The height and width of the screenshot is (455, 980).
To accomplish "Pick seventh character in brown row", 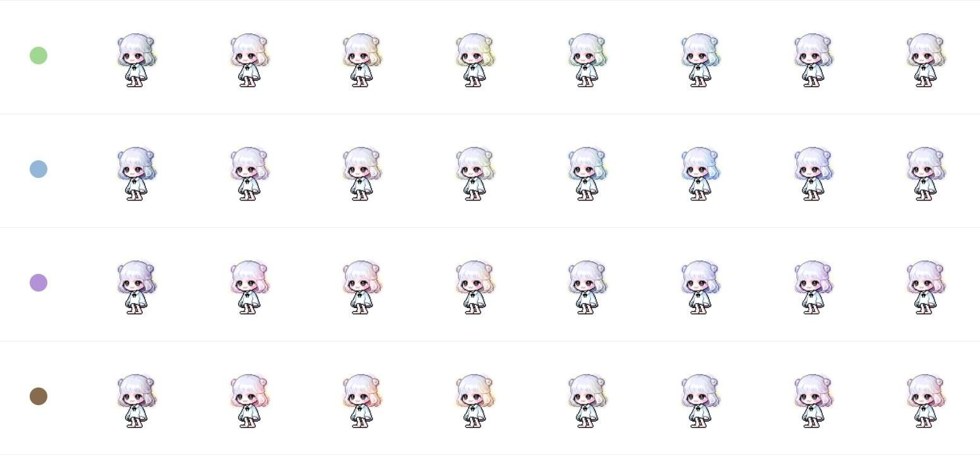I will pos(813,401).
